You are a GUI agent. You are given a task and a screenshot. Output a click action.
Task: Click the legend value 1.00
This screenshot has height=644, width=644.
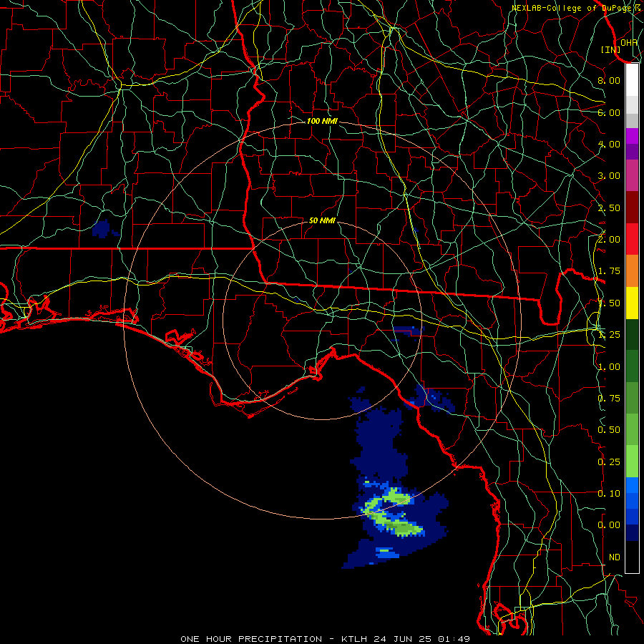[x=609, y=367]
